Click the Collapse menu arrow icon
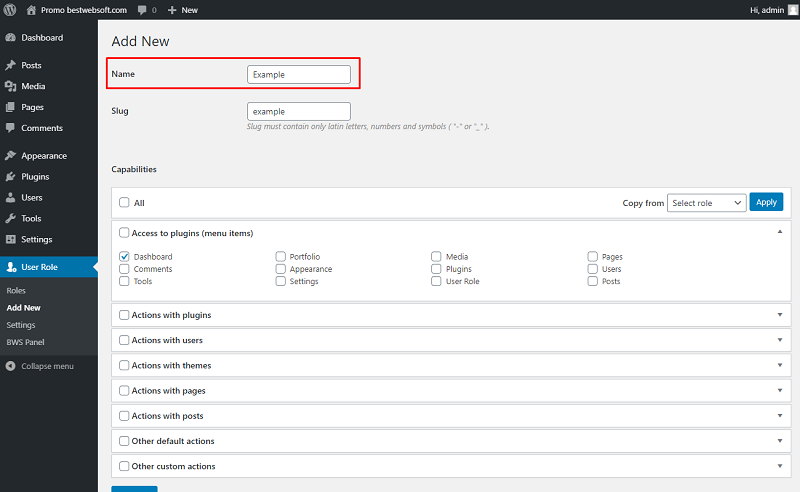 click(x=10, y=366)
